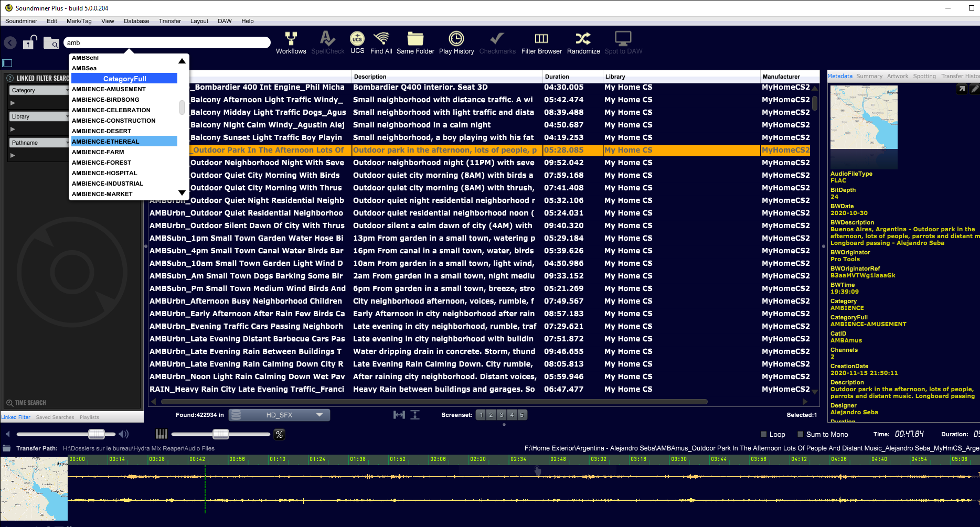Click the Find All icon

tap(381, 42)
